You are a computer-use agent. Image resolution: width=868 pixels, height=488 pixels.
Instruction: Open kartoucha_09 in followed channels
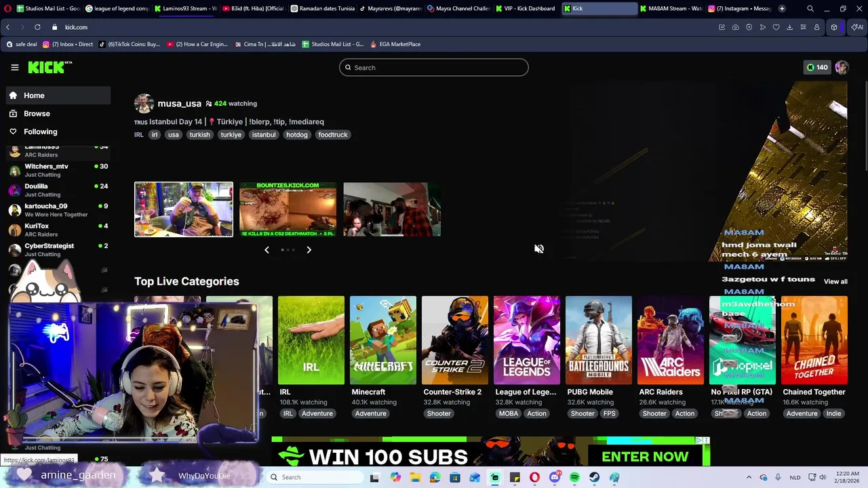coord(58,210)
